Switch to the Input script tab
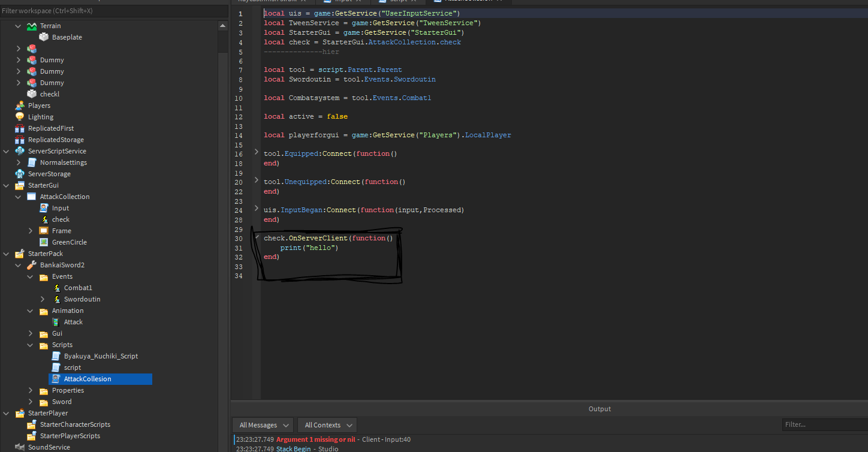The image size is (868, 452). click(x=342, y=2)
